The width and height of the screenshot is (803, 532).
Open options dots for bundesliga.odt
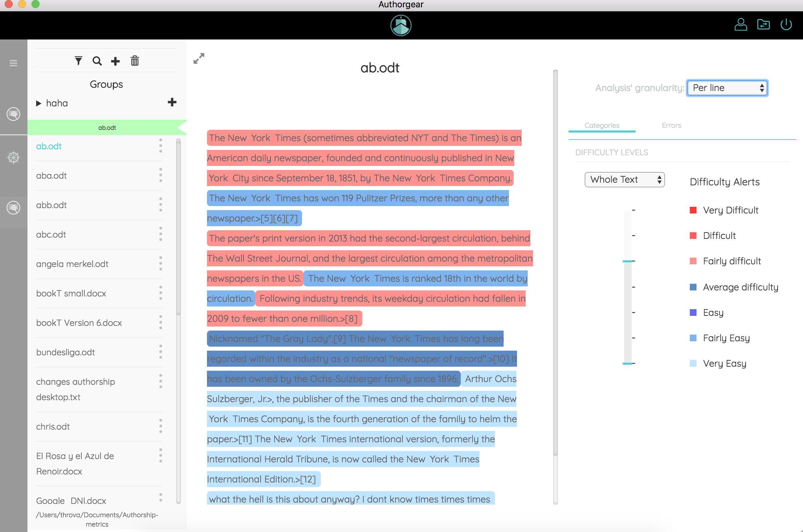pos(161,352)
